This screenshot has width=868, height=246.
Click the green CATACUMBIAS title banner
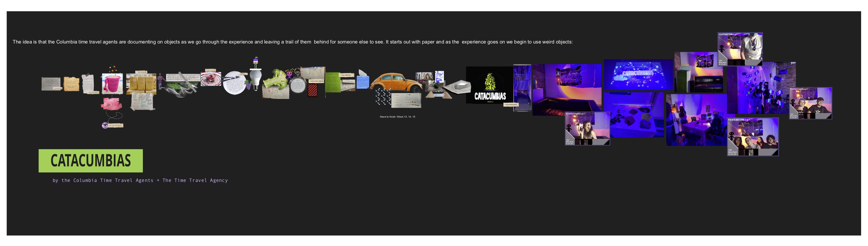pos(91,161)
